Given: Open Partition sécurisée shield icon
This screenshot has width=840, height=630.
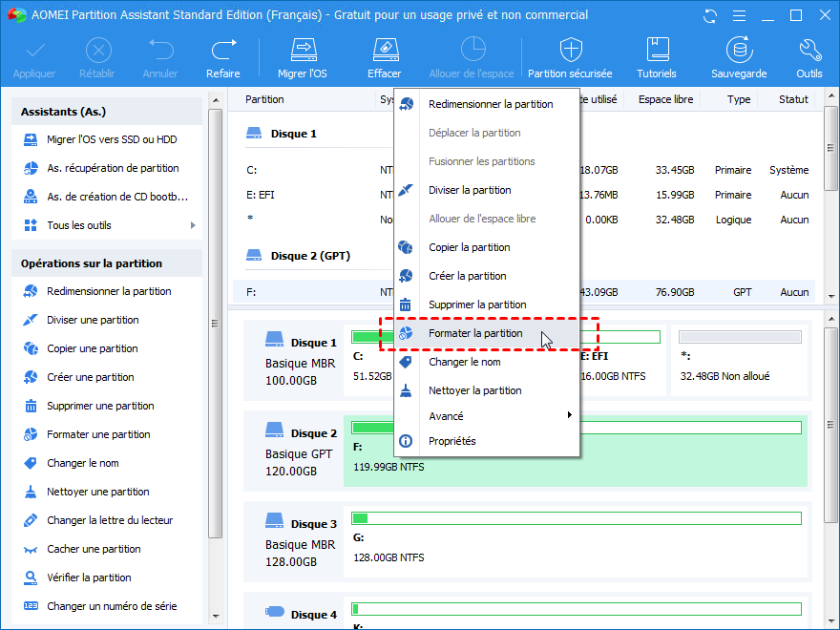Looking at the screenshot, I should pyautogui.click(x=570, y=51).
